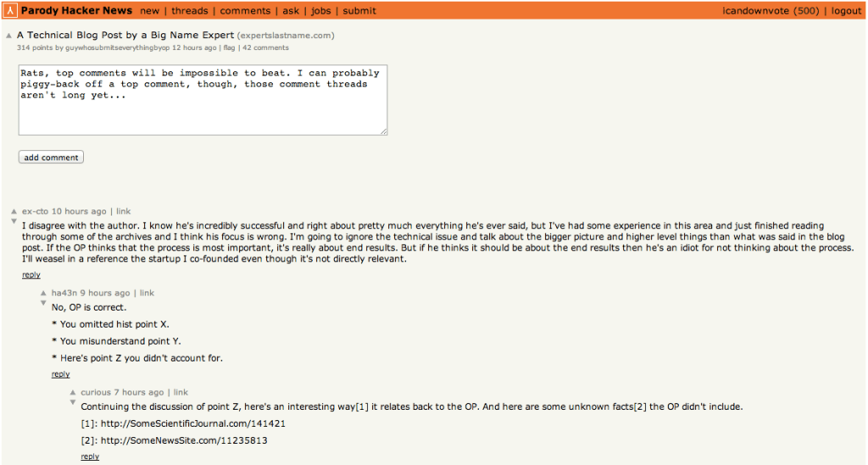868x465 pixels.
Task: Click the Hacker News logo icon
Action: tap(10, 10)
